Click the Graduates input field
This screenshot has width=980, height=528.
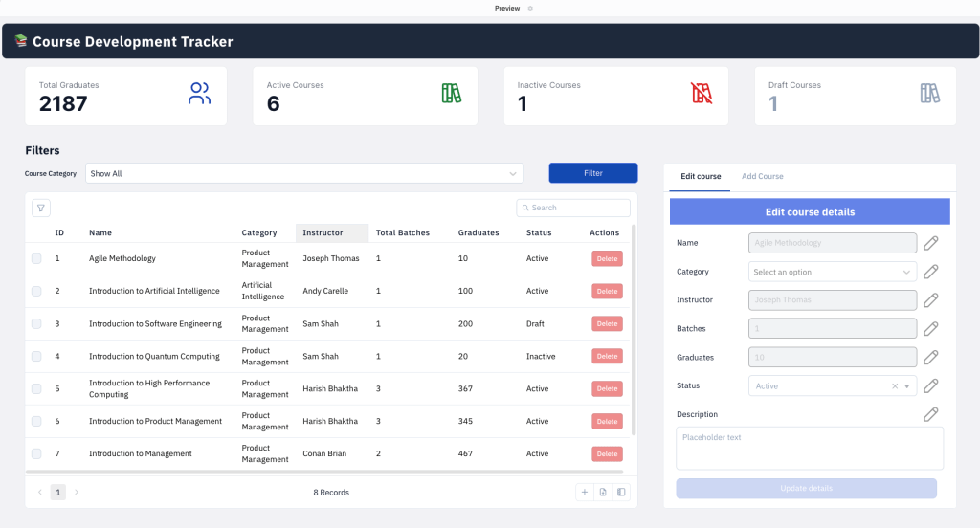(832, 358)
